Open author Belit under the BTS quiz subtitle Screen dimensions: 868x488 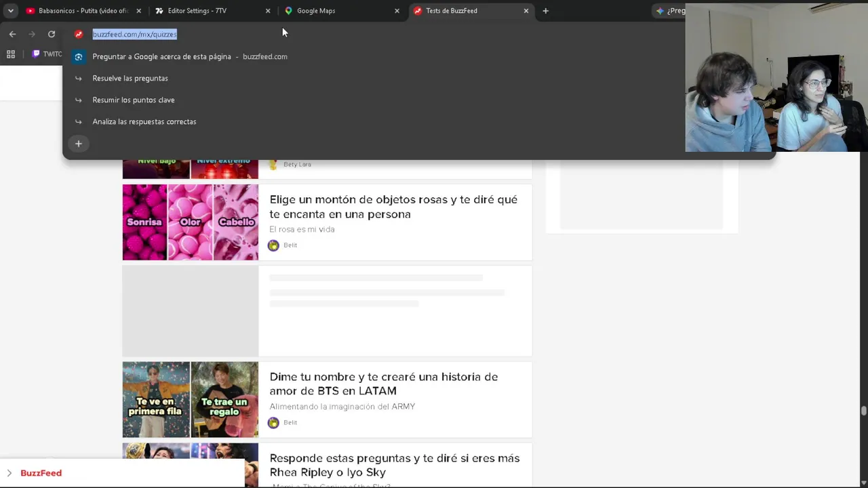pos(290,422)
